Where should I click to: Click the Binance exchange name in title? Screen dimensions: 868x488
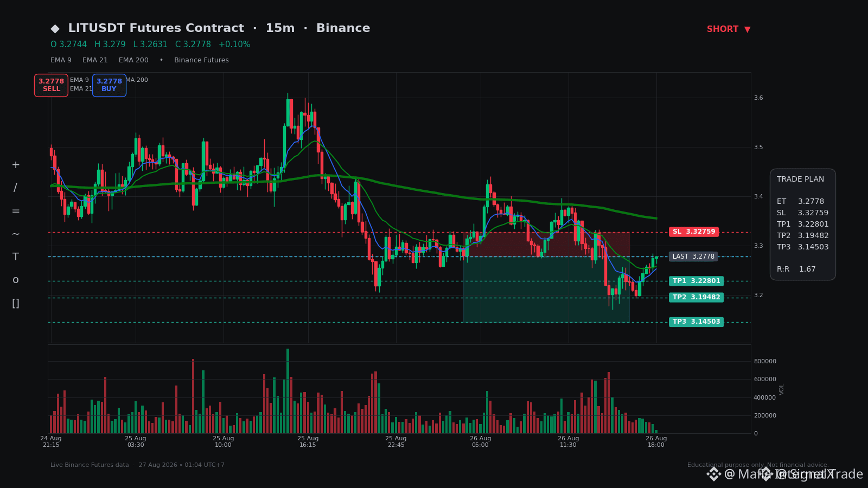pos(343,28)
